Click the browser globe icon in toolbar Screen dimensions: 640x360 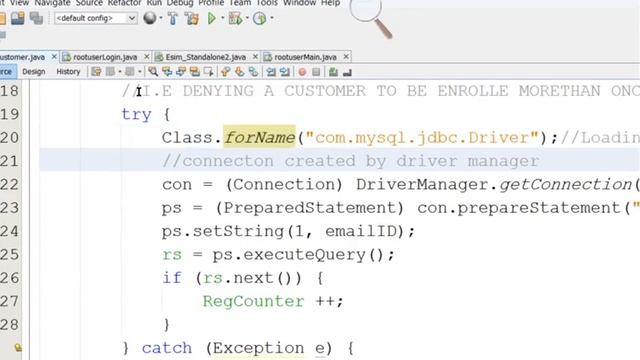[149, 18]
